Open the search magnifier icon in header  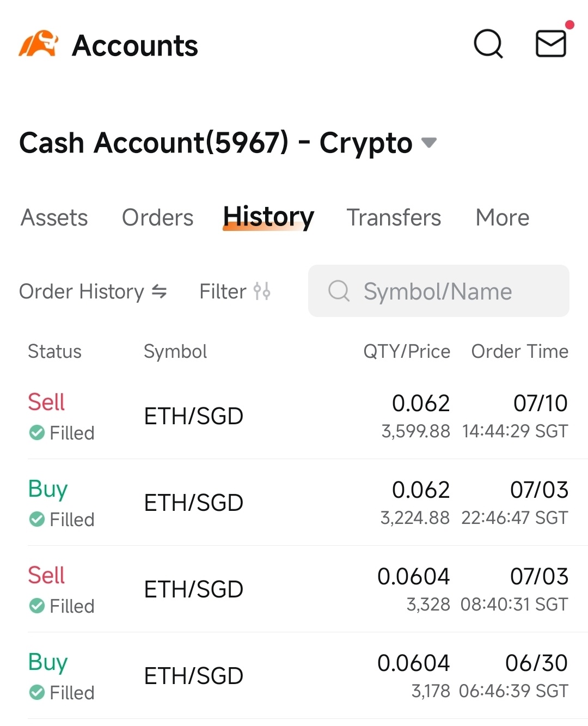(488, 44)
